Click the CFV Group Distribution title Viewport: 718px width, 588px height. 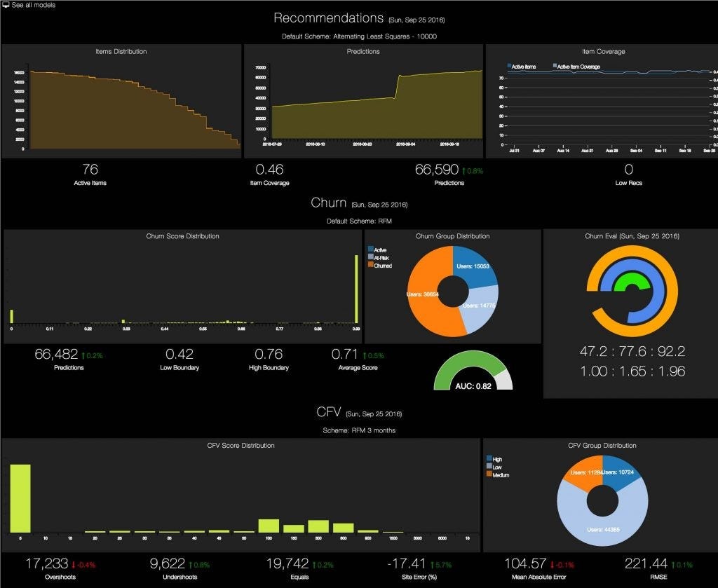602,445
